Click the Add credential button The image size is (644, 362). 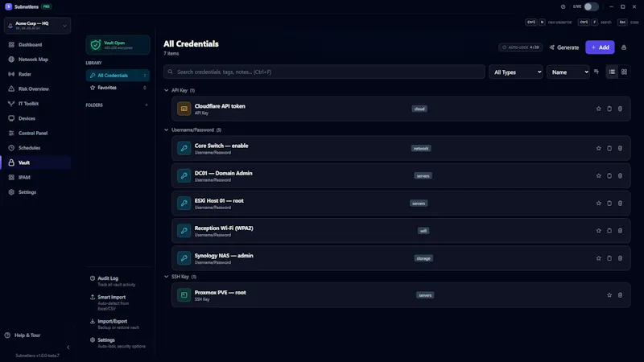(600, 47)
